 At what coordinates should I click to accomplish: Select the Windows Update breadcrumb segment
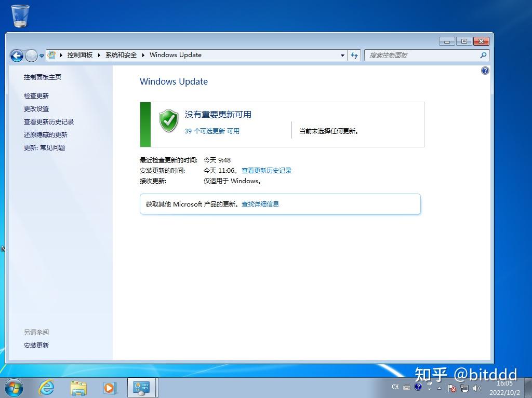point(176,55)
